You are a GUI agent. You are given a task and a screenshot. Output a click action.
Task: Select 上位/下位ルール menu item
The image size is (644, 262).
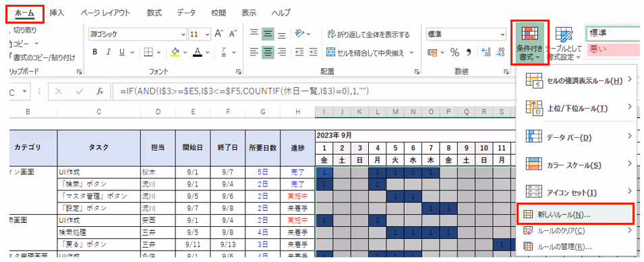click(577, 109)
